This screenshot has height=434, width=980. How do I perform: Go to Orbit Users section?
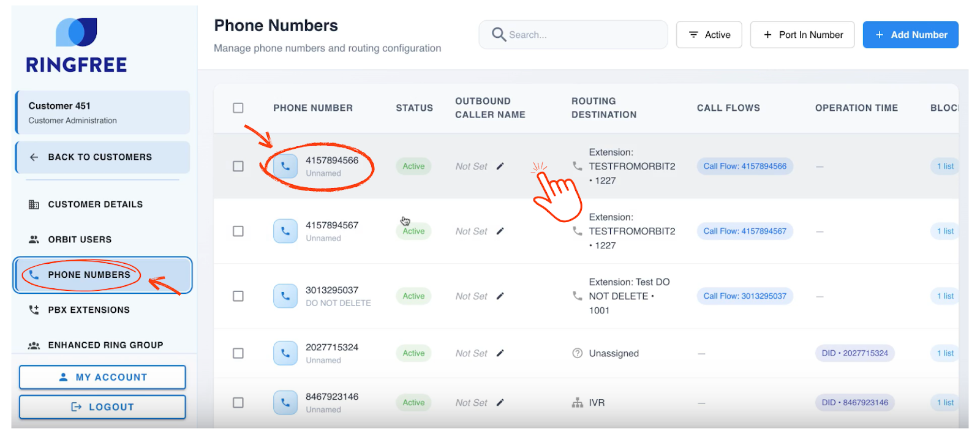(x=80, y=239)
